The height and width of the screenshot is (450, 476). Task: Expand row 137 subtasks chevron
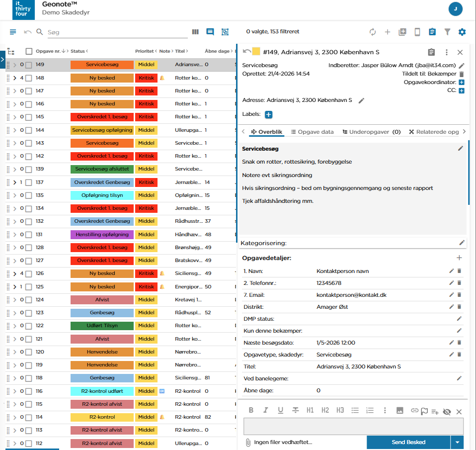[14, 182]
